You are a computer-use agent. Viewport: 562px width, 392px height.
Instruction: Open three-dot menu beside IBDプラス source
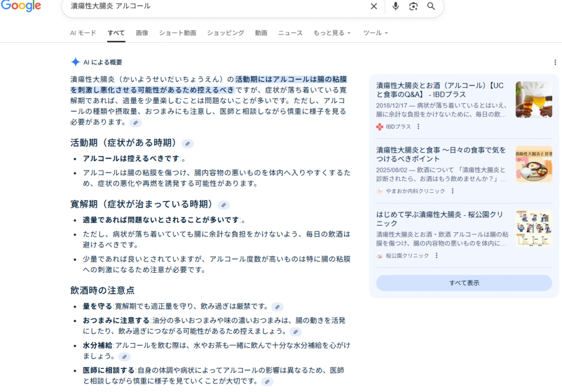(x=418, y=127)
